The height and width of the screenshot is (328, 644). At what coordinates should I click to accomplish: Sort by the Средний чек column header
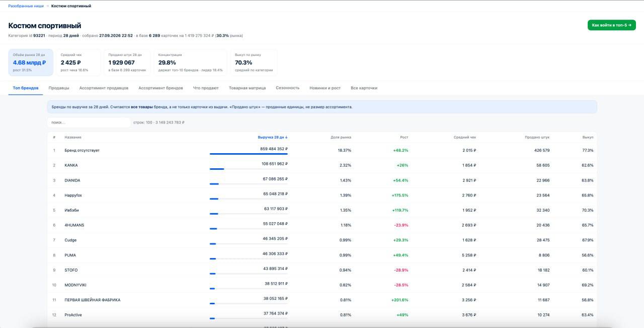click(465, 137)
